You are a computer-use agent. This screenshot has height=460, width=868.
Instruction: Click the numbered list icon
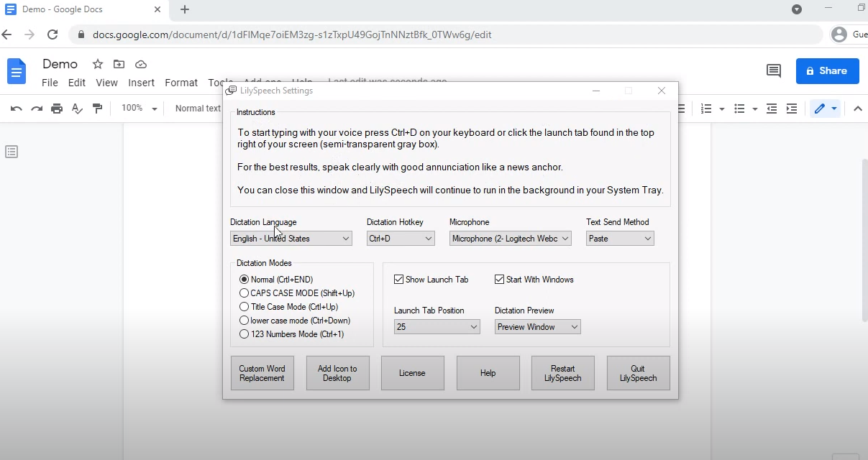[x=706, y=109]
